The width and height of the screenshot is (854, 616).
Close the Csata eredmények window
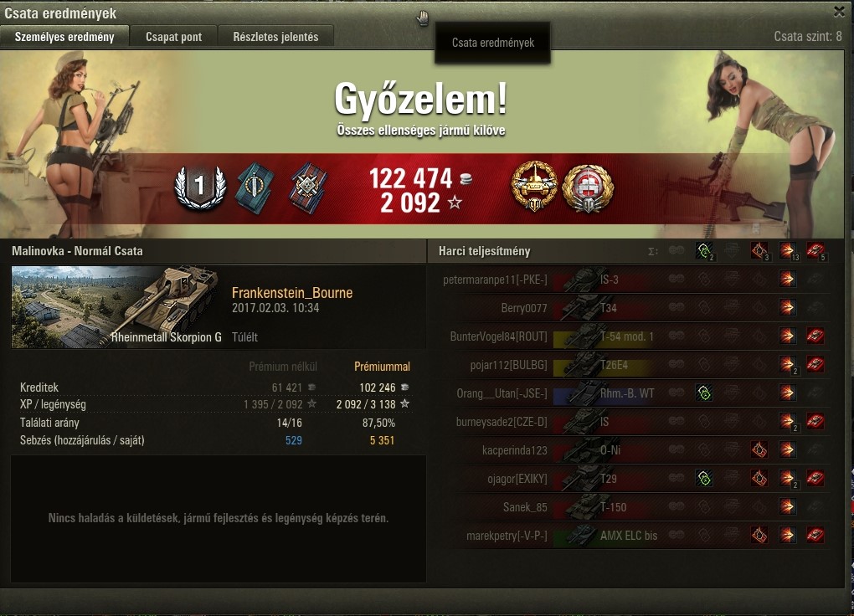(x=839, y=12)
